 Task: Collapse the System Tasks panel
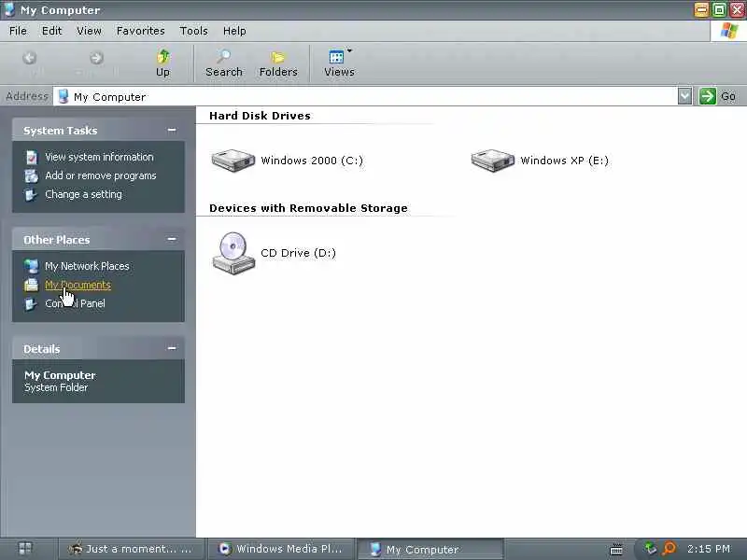click(x=172, y=130)
